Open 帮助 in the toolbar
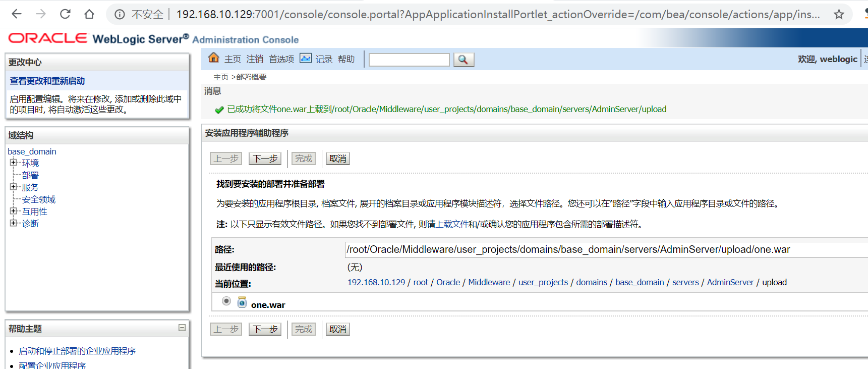 (x=346, y=59)
